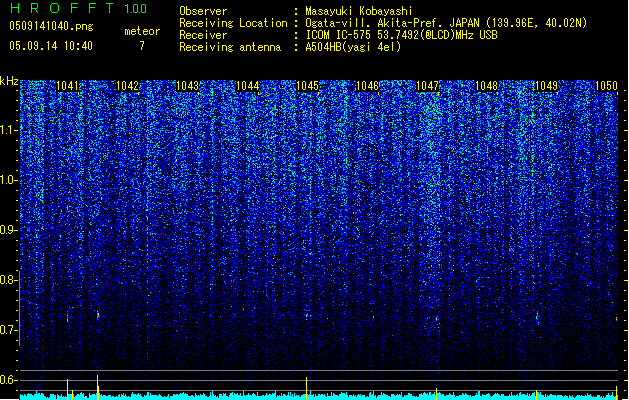Click the date stamp 05.09.14 10:40
The width and height of the screenshot is (629, 400).
[x=51, y=46]
